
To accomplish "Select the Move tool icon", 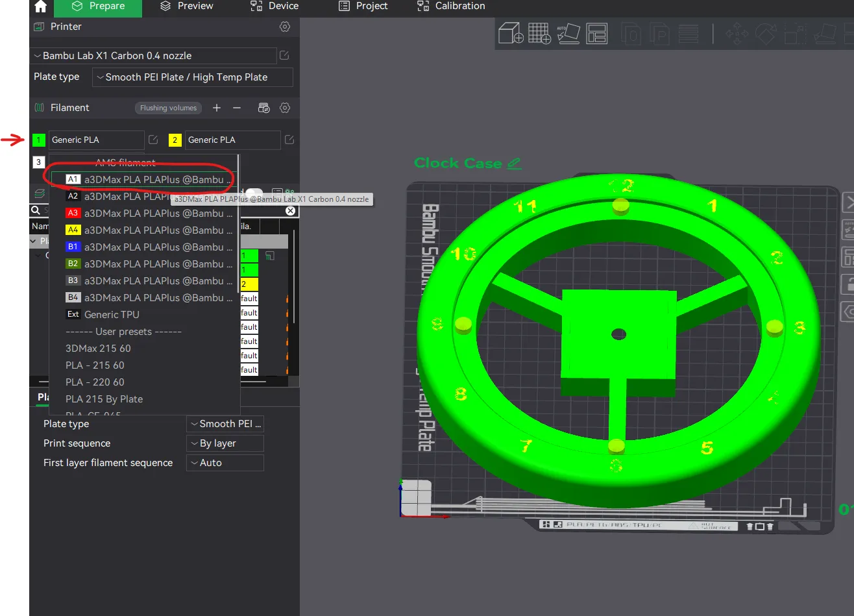I will tap(737, 32).
